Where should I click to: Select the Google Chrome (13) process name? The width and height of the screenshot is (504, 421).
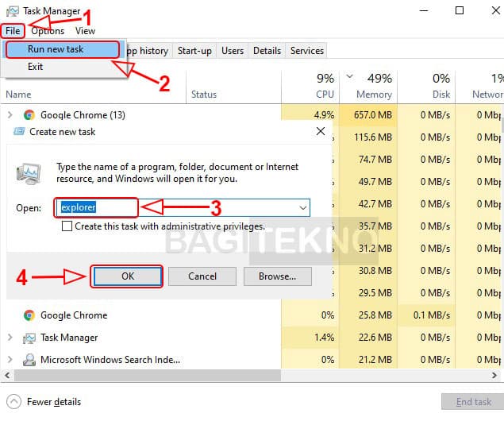coord(83,115)
